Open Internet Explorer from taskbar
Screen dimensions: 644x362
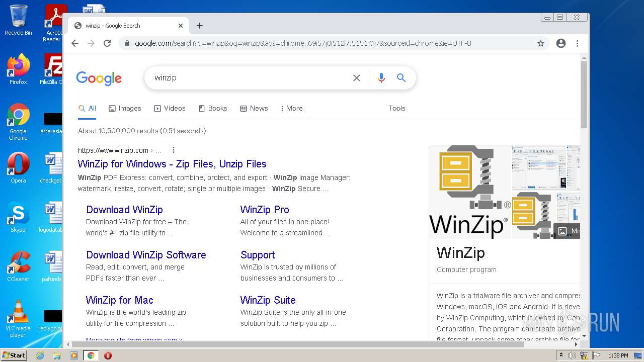(40, 355)
